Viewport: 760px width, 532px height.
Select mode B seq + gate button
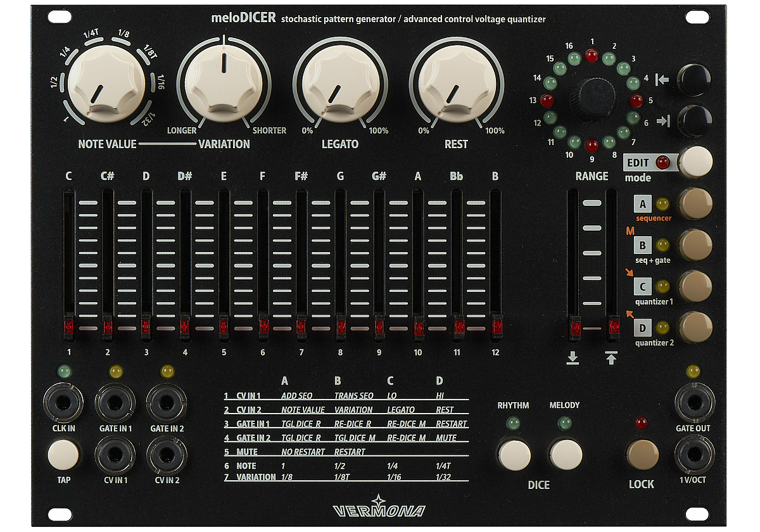695,245
